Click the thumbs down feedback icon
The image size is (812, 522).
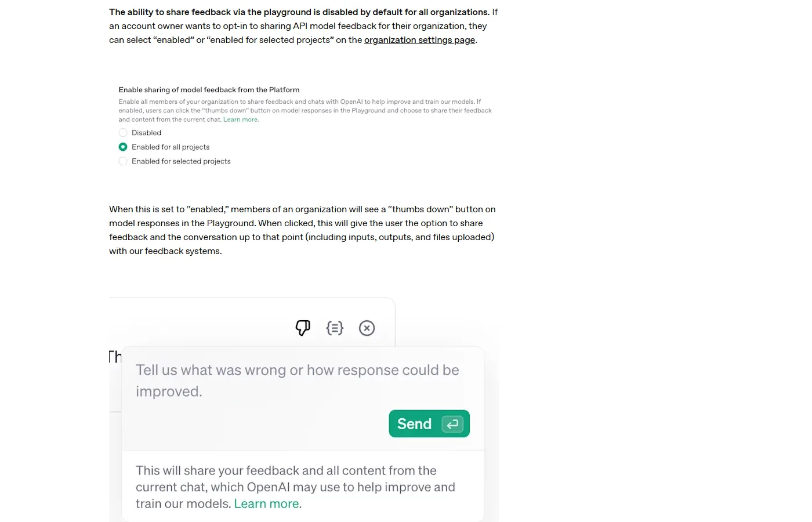tap(303, 328)
